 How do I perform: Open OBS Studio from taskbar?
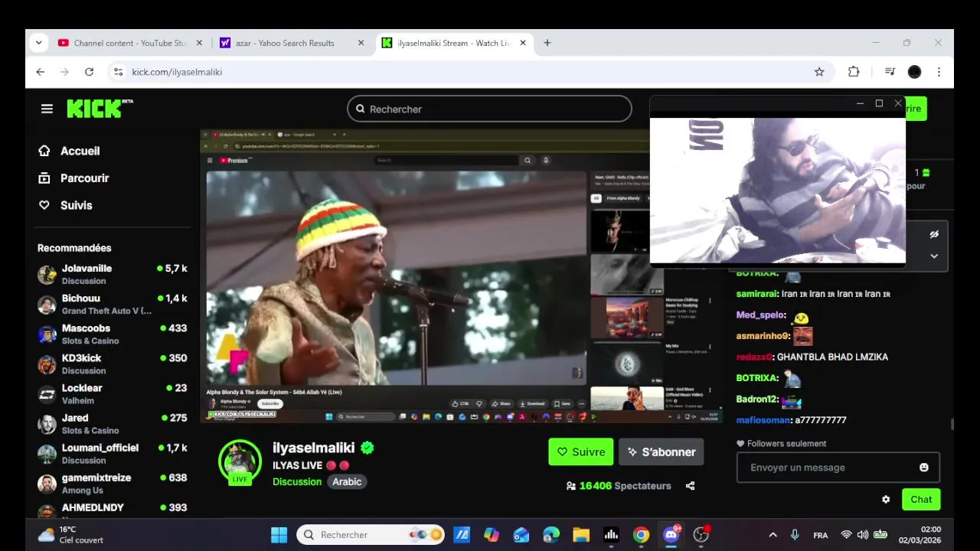(701, 535)
